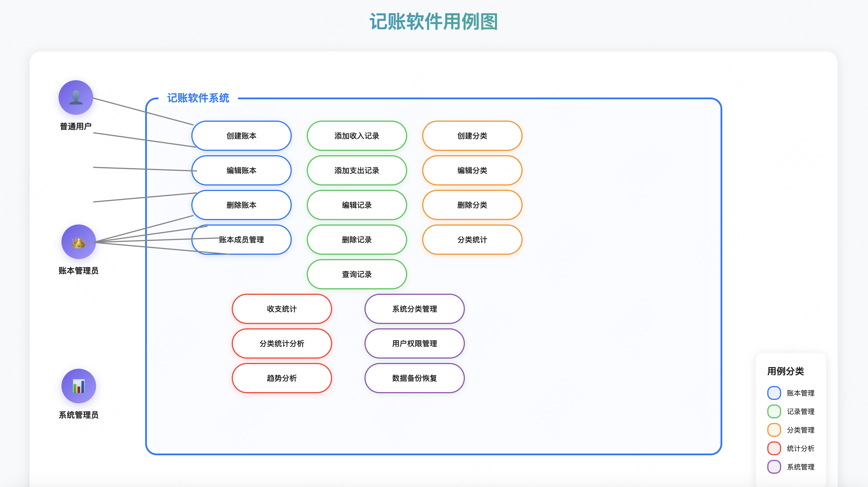The width and height of the screenshot is (868, 487).
Task: Select the 创建账本 use case node
Action: point(241,136)
